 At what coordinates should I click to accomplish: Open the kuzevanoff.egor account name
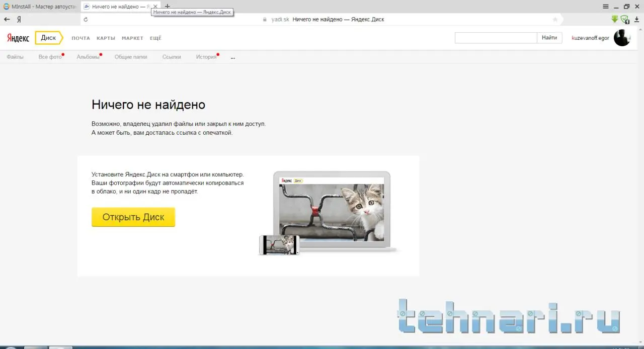(590, 38)
